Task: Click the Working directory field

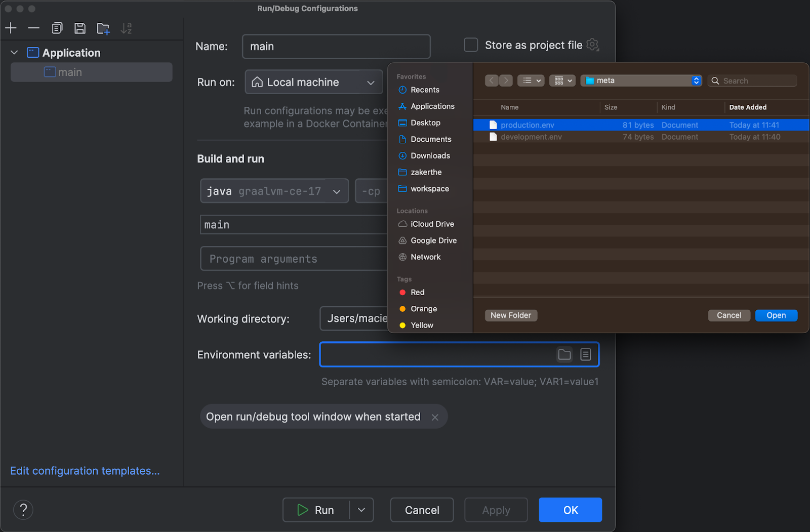Action: (354, 318)
